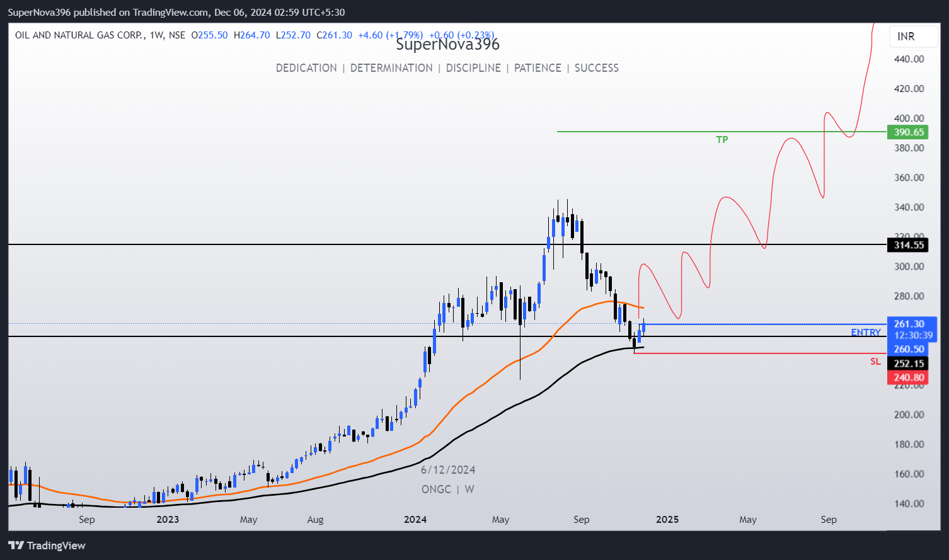Select the green 390.65 TP price tag
Image resolution: width=949 pixels, height=560 pixels.
pyautogui.click(x=907, y=132)
